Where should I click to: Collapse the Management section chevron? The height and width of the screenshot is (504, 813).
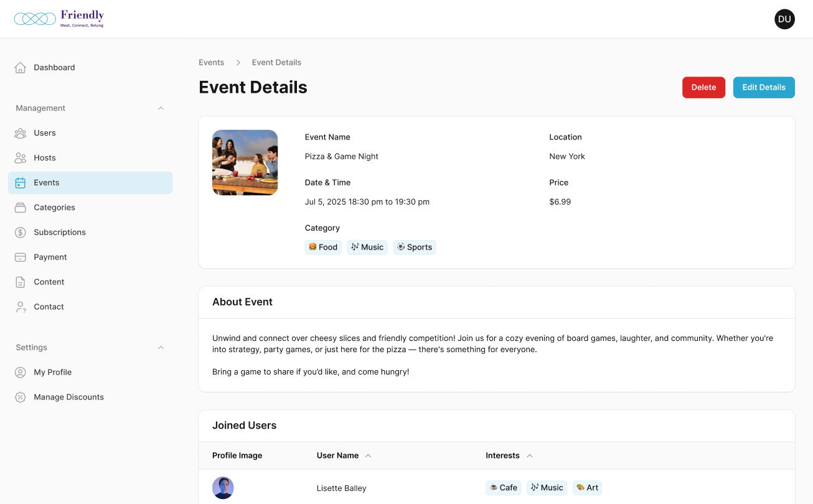click(x=161, y=108)
